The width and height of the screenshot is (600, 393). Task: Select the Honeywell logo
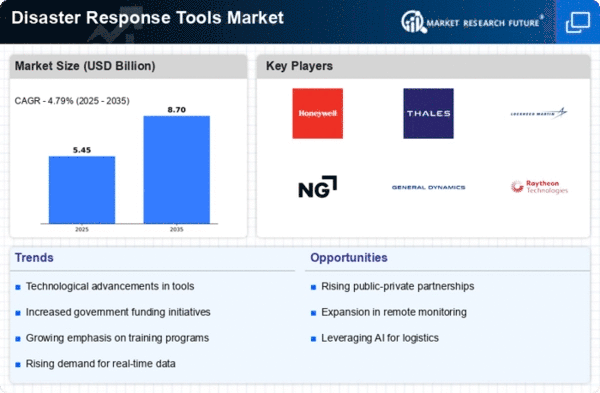point(318,113)
